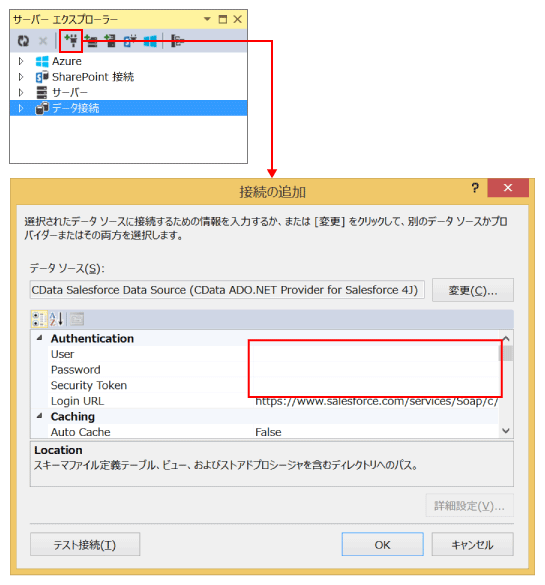Open help in 接続の追加 dialog
Screen dimensions: 545x585
pyautogui.click(x=475, y=188)
